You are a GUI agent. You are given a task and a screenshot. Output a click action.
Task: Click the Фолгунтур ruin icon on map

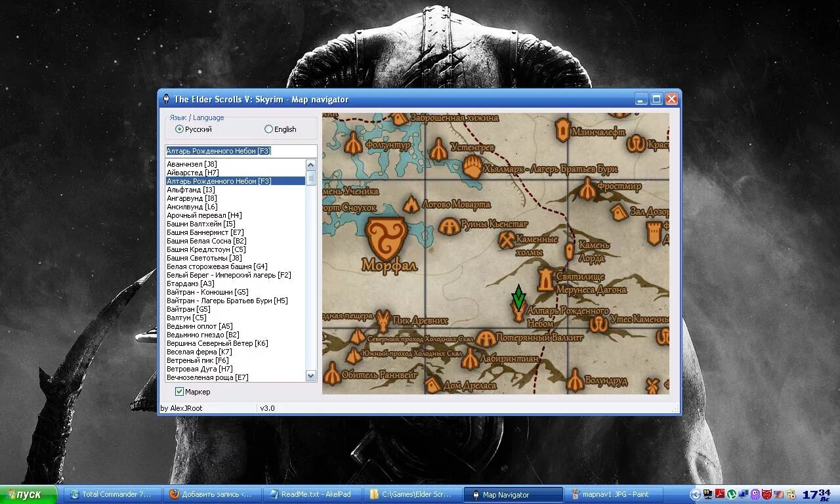[354, 142]
